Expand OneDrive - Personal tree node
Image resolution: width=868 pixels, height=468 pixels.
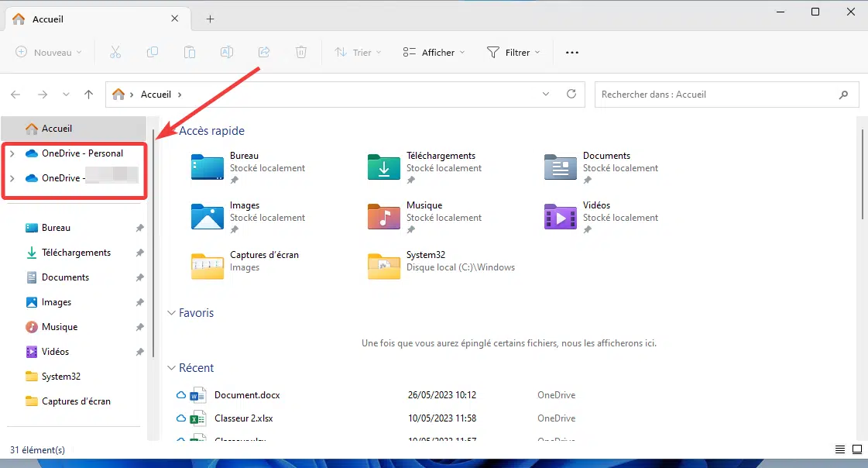point(12,153)
